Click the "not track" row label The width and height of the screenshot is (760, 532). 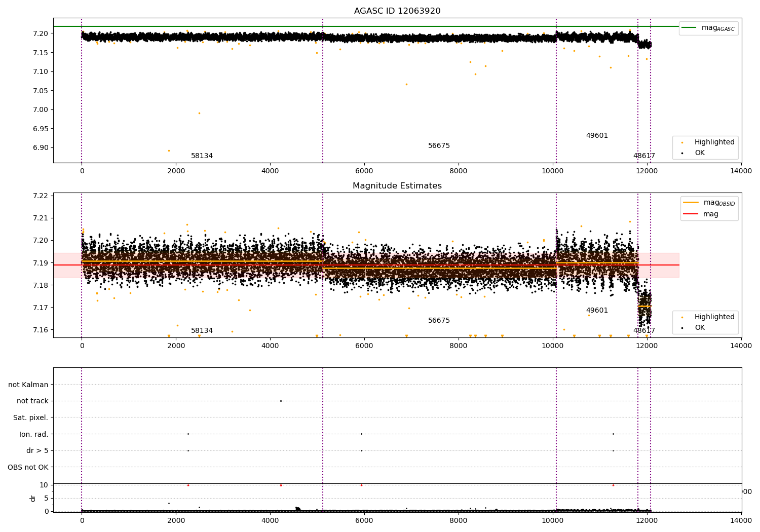click(32, 401)
